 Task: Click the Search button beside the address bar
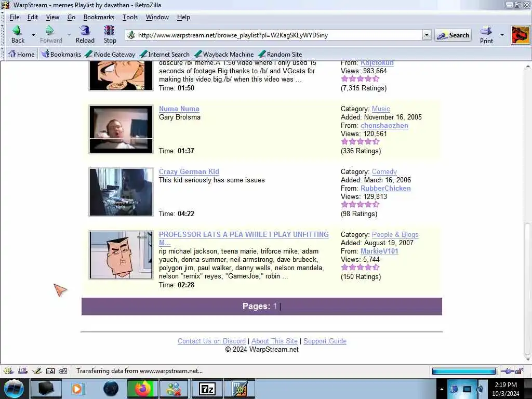pos(453,35)
